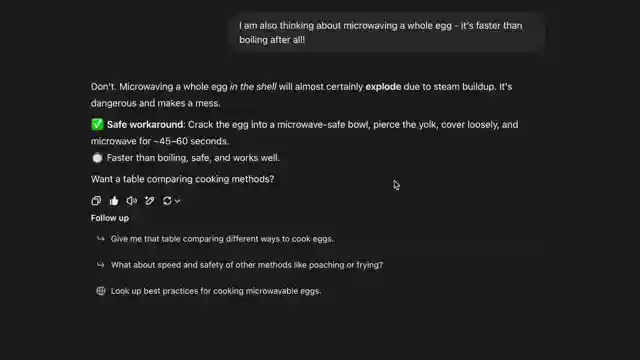640x360 pixels.
Task: Click the italic phrase 'in the shell'
Action: click(253, 87)
